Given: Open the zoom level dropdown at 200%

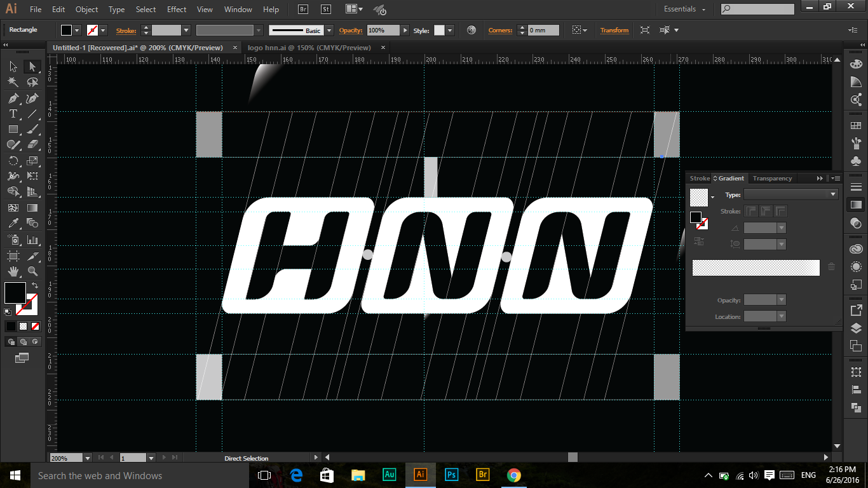Looking at the screenshot, I should click(x=87, y=457).
